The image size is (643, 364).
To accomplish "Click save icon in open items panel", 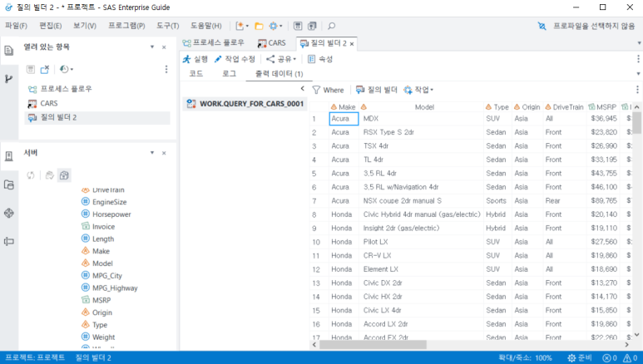I will pyautogui.click(x=31, y=69).
